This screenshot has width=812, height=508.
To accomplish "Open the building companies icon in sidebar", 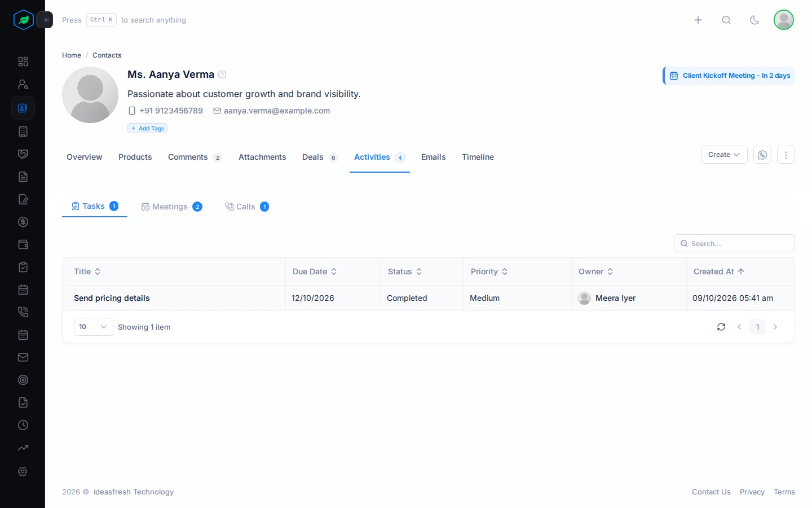I will pyautogui.click(x=23, y=132).
